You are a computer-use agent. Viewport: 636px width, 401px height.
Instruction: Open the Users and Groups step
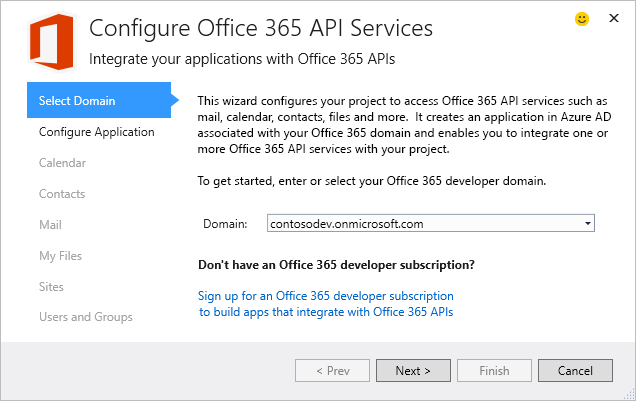click(85, 317)
